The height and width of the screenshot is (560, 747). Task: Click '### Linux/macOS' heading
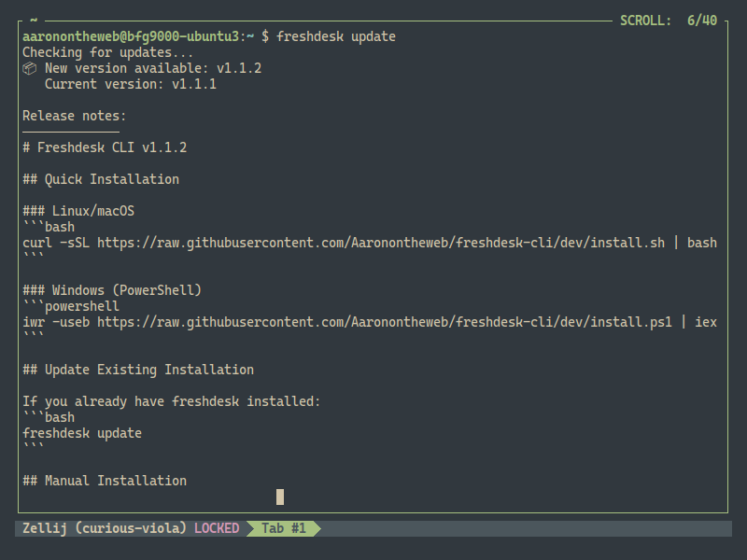(x=78, y=211)
